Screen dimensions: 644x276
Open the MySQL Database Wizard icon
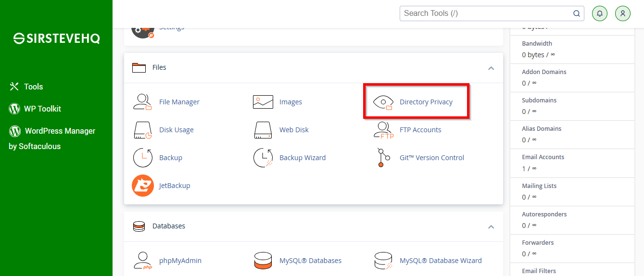(383, 261)
